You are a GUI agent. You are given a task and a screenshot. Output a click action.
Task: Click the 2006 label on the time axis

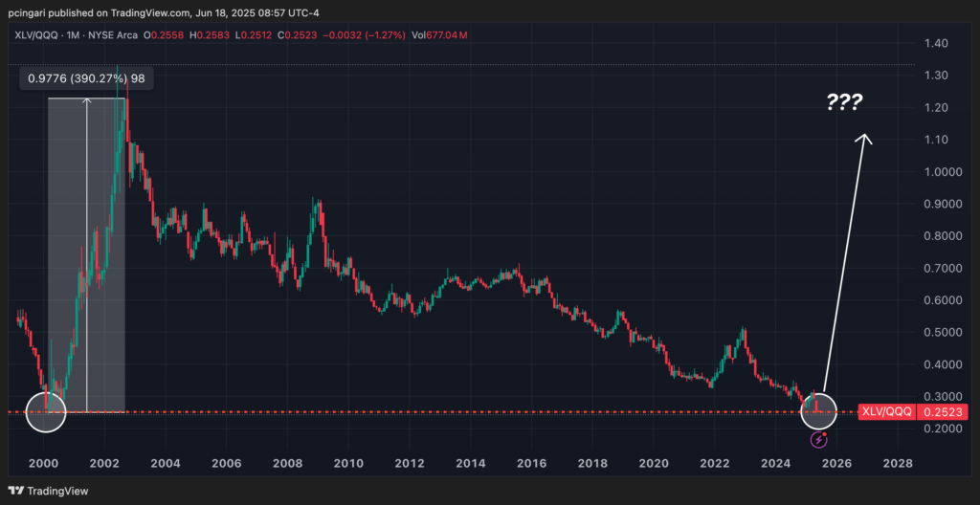click(x=226, y=465)
